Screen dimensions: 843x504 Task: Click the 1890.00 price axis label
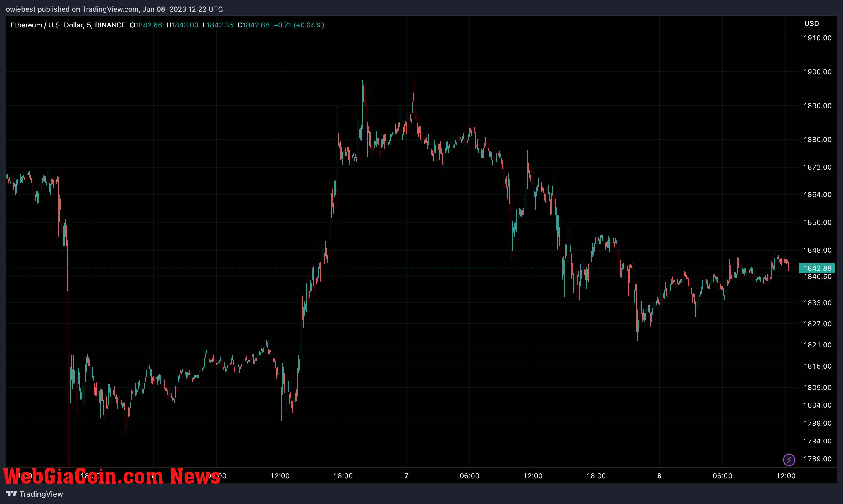pos(818,106)
